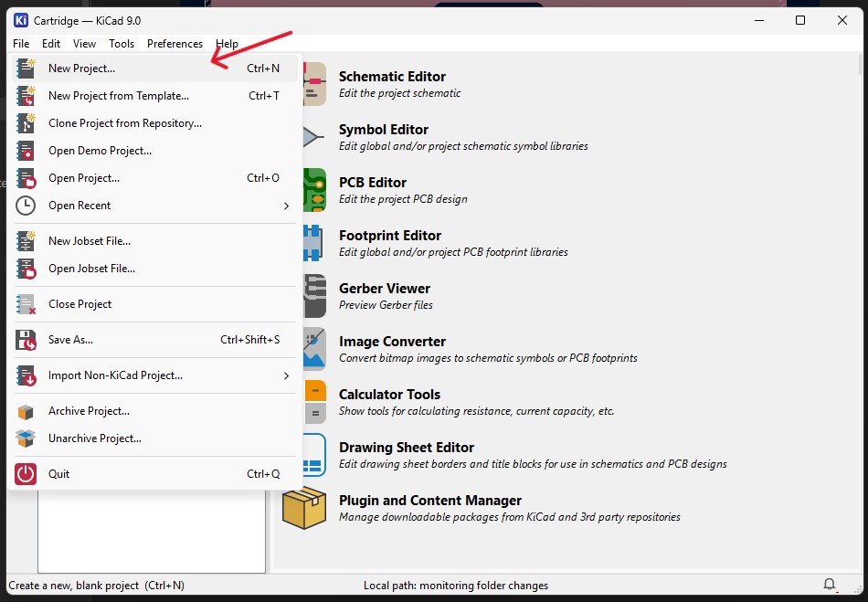868x602 pixels.
Task: Click 'Local path: monitoring folder changes' status text
Action: pyautogui.click(x=456, y=586)
